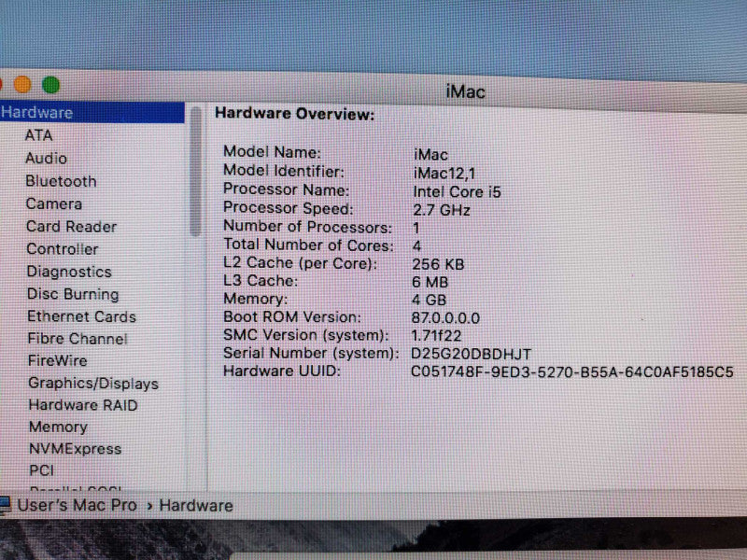Click the Hardware UUID value
The width and height of the screenshot is (747, 560).
tap(572, 371)
